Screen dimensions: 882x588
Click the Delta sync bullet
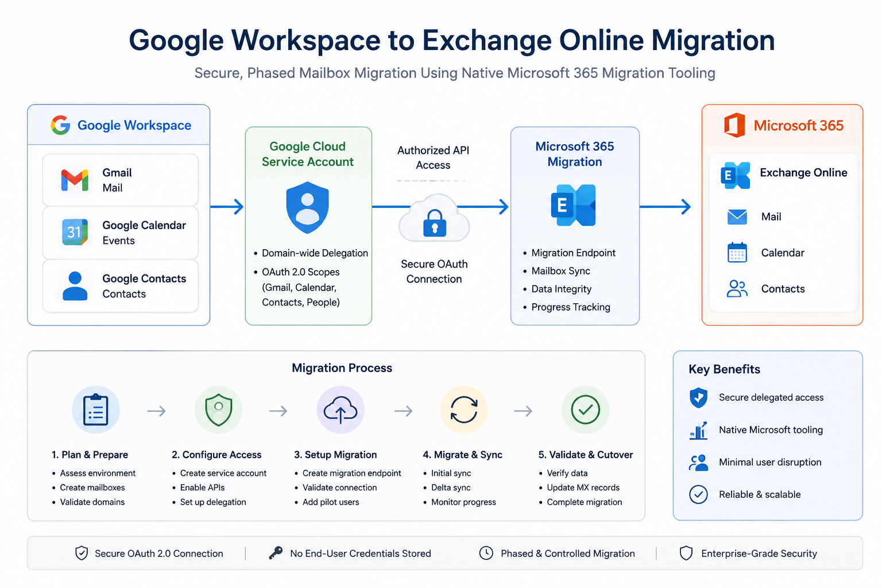(x=447, y=488)
